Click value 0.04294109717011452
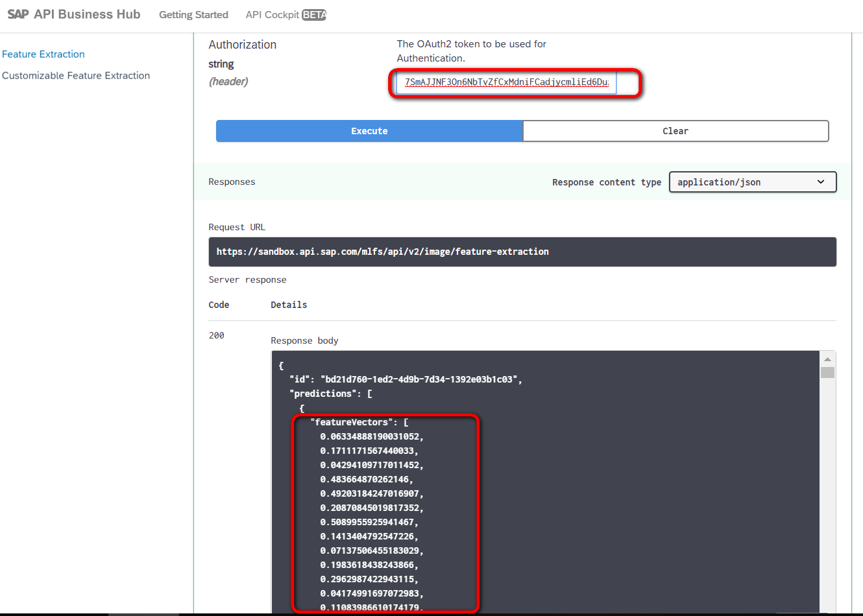Image resolution: width=863 pixels, height=616 pixels. 372,465
